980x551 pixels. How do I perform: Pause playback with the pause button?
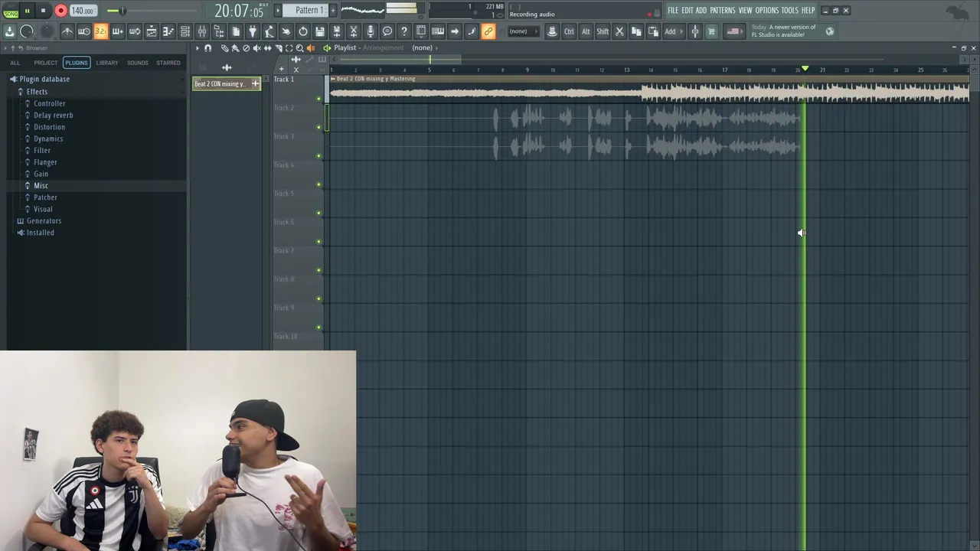27,11
